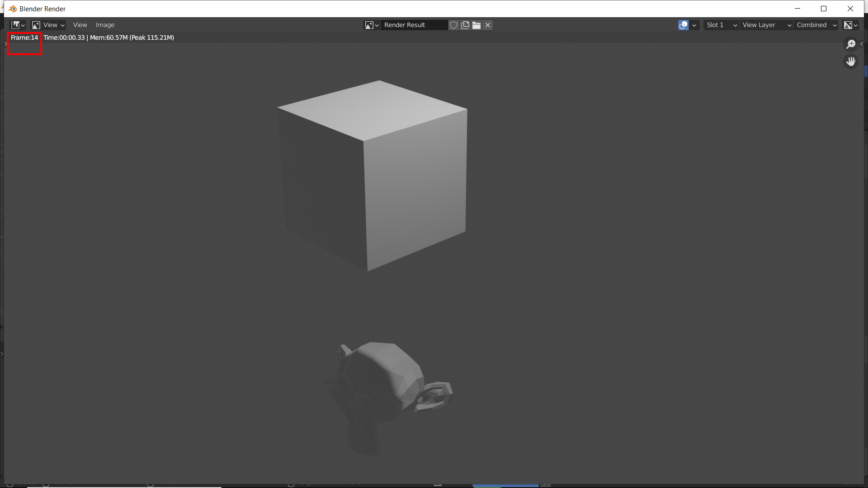Open gizmo options dropdown arrow
Screen dimensions: 868x488
tap(694, 25)
